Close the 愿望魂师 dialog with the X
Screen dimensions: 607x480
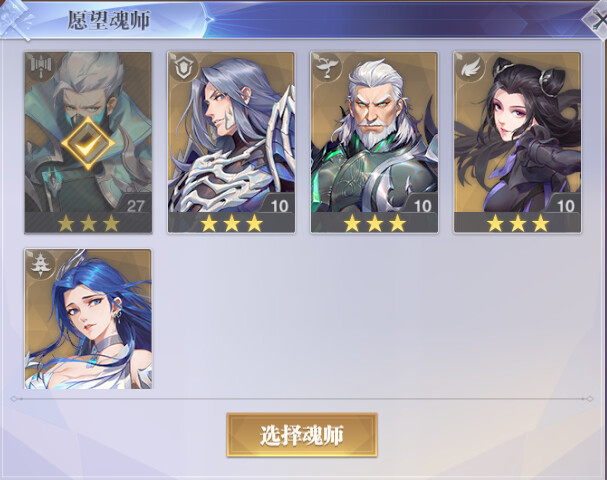598,19
